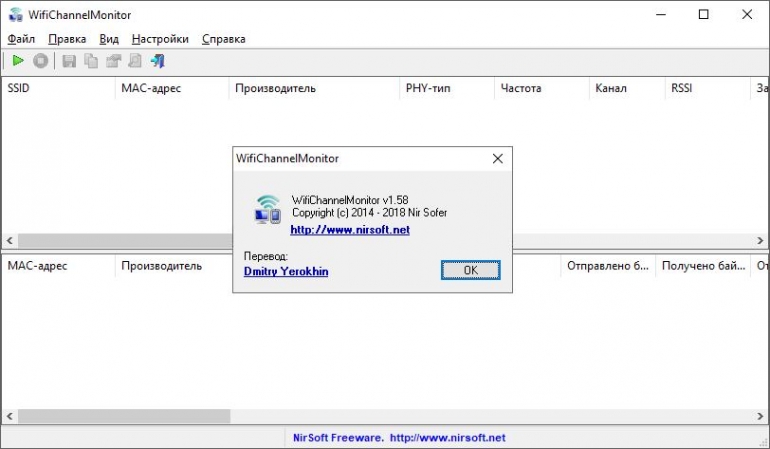Open the Файл menu
Viewport: 770px width, 449px height.
coord(21,39)
